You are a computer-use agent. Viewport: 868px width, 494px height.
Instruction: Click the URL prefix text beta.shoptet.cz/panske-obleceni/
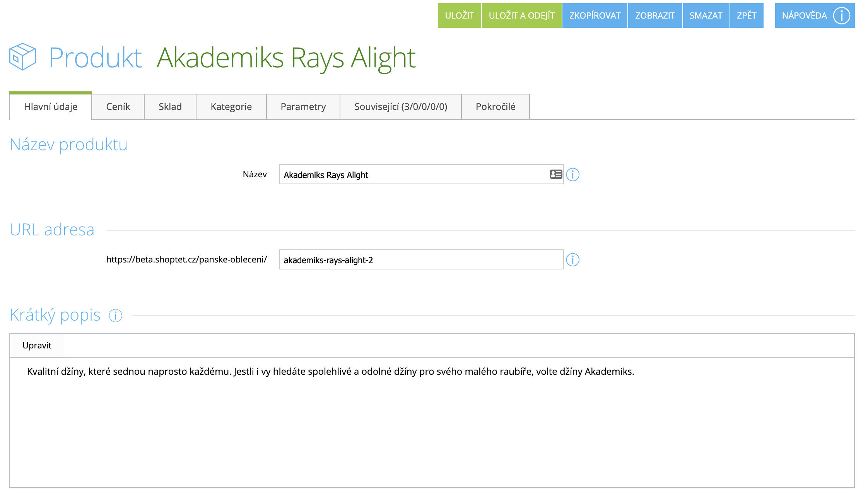186,259
